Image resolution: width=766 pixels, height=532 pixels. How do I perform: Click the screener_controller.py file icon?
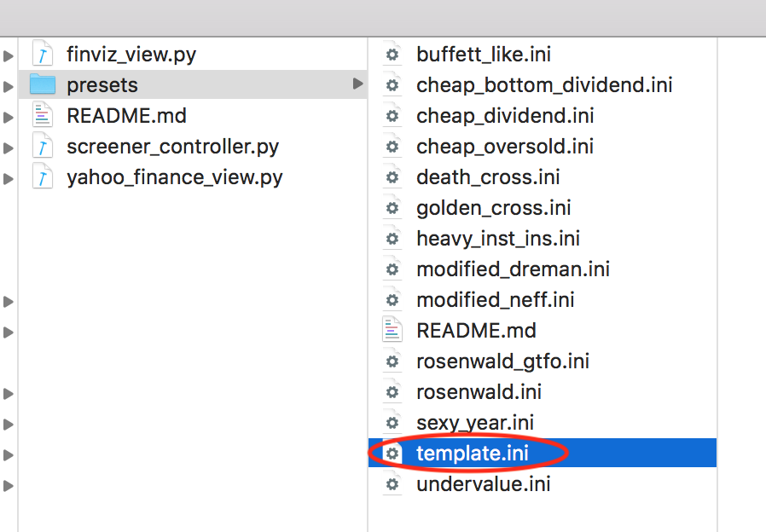pyautogui.click(x=43, y=146)
